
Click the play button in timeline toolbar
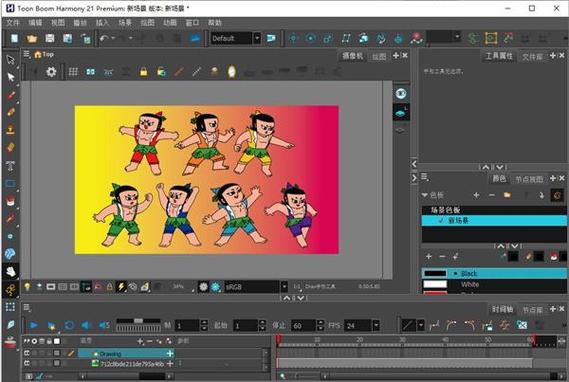pos(34,325)
